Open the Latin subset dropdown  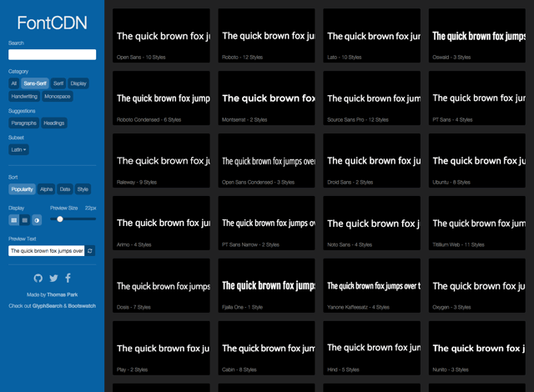(18, 149)
